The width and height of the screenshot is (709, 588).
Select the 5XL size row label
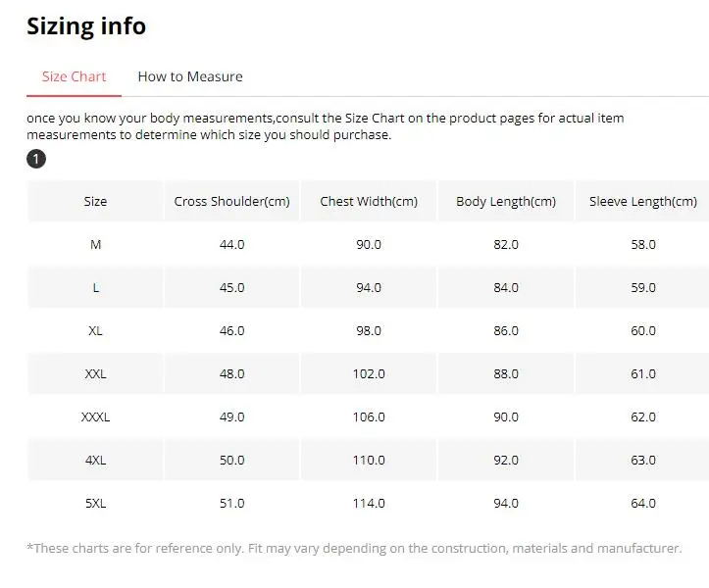(x=95, y=504)
